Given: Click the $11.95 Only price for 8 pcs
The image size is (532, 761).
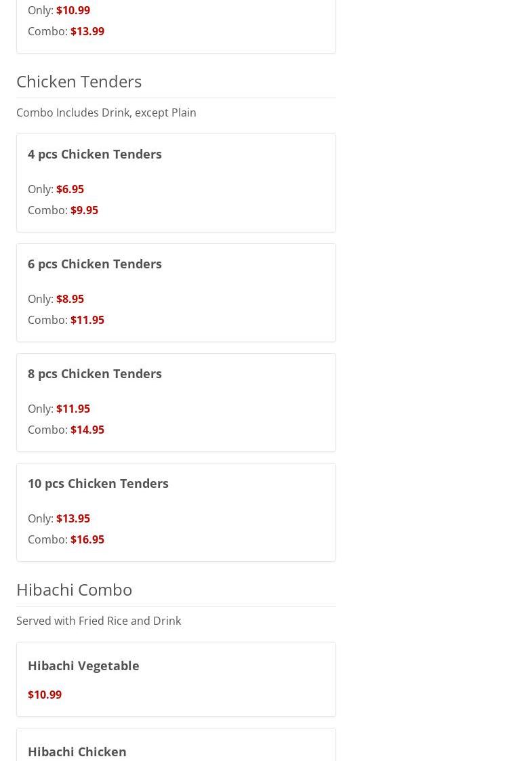Looking at the screenshot, I should [x=73, y=408].
